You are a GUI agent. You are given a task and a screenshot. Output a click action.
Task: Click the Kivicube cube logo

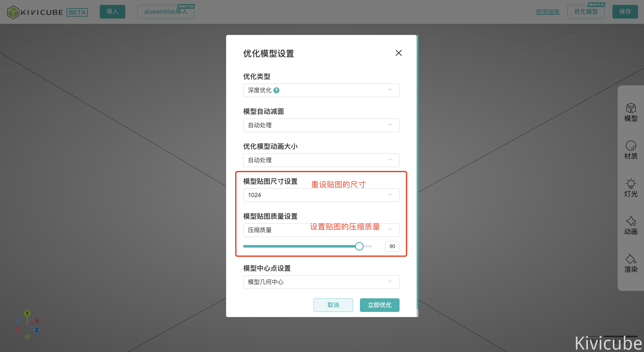coord(13,12)
